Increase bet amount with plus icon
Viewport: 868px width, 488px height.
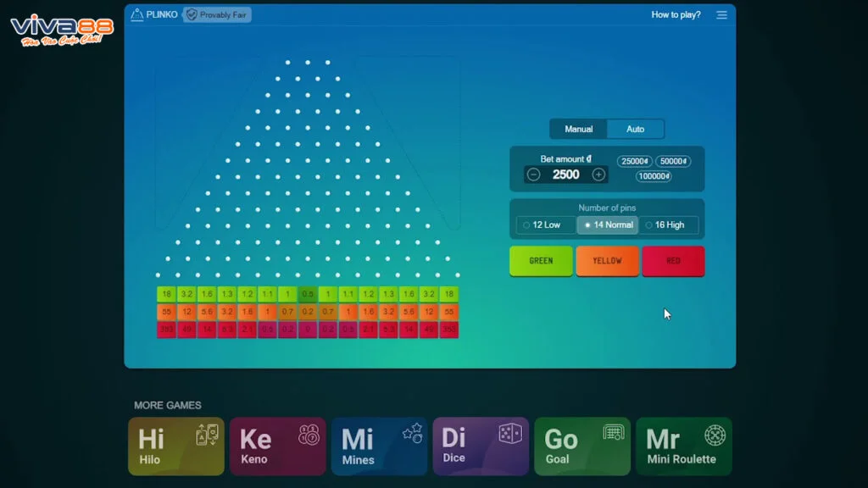(598, 175)
